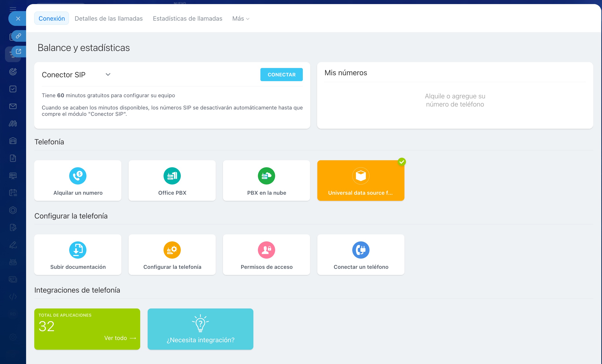Image resolution: width=602 pixels, height=364 pixels.
Task: Open the hamburger menu in the sidebar
Action: (13, 9)
